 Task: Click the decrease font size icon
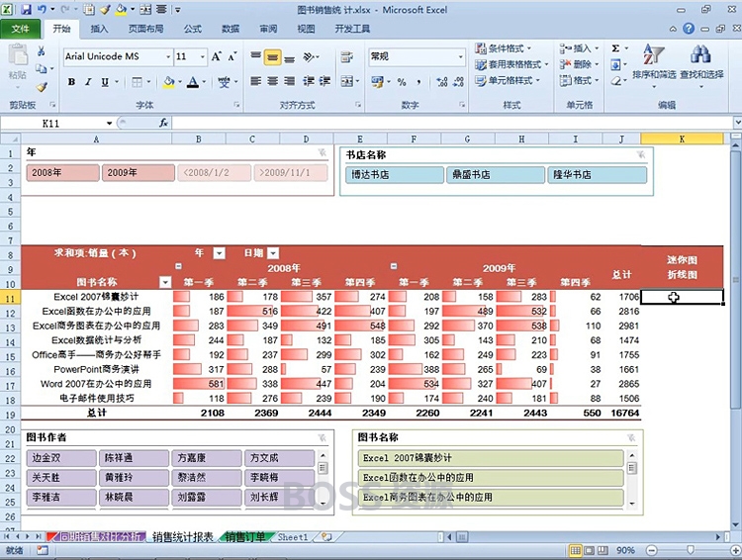(x=232, y=56)
